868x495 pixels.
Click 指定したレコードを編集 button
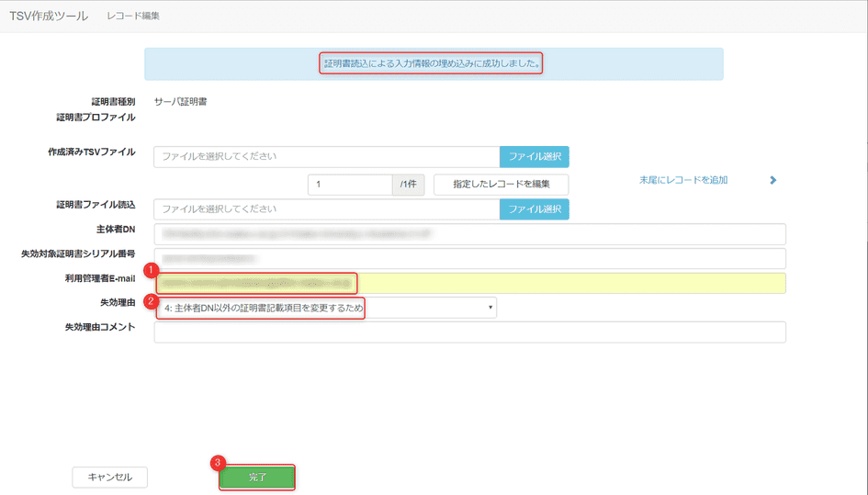(x=501, y=185)
